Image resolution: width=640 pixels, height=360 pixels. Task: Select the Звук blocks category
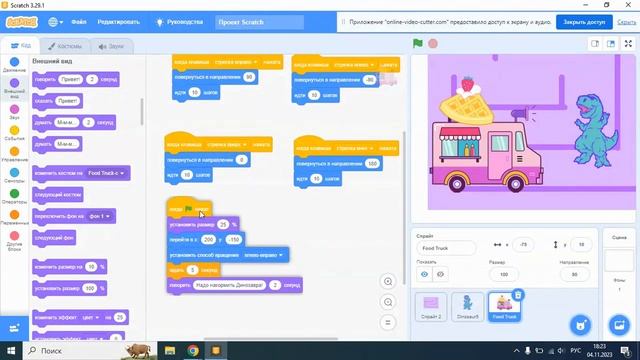point(14,112)
